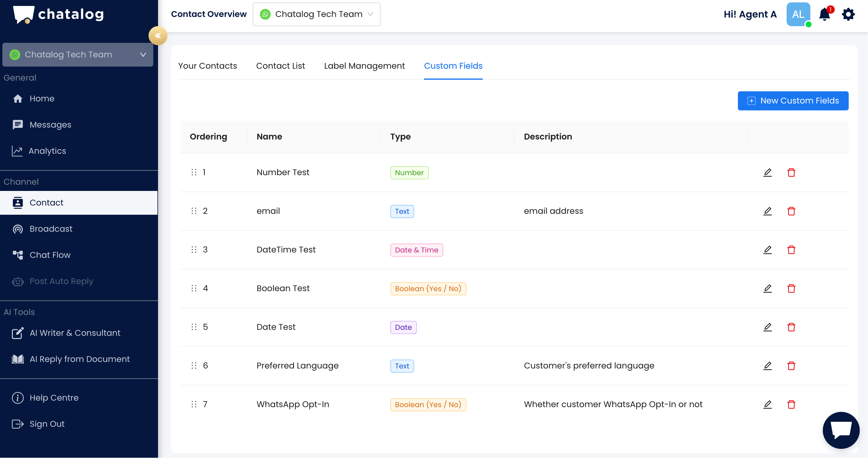Open settings via the gear icon
Image resolution: width=868 pixels, height=458 pixels.
point(848,15)
